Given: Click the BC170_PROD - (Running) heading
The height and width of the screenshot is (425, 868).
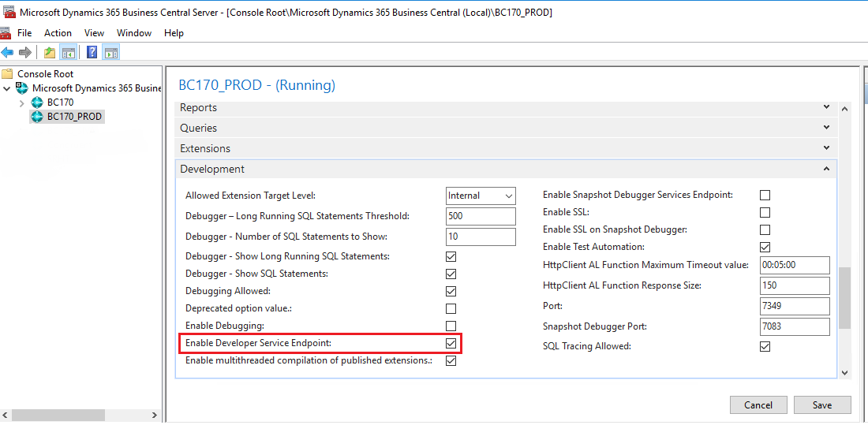Looking at the screenshot, I should [257, 85].
